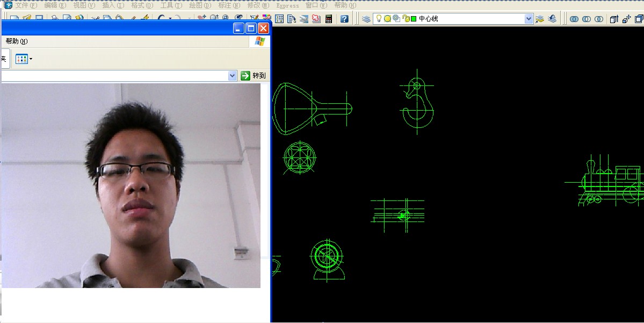
Task: Expand the Explorer address bar dropdown
Action: tap(232, 76)
